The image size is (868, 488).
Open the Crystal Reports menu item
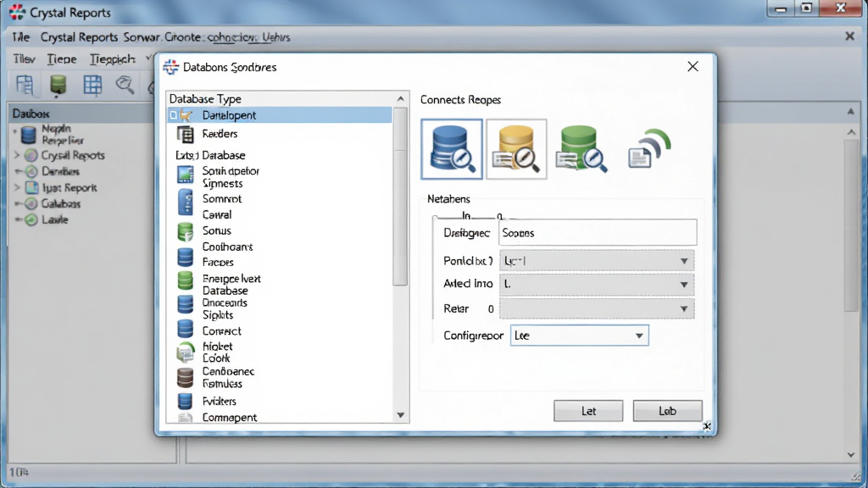point(79,37)
